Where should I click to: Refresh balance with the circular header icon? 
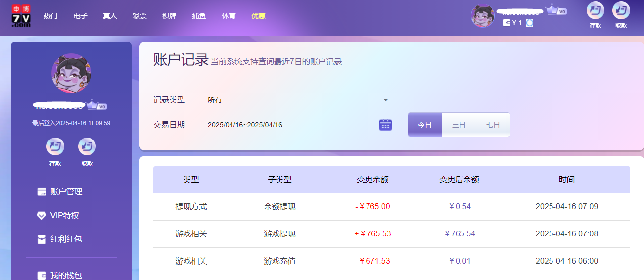[x=530, y=23]
